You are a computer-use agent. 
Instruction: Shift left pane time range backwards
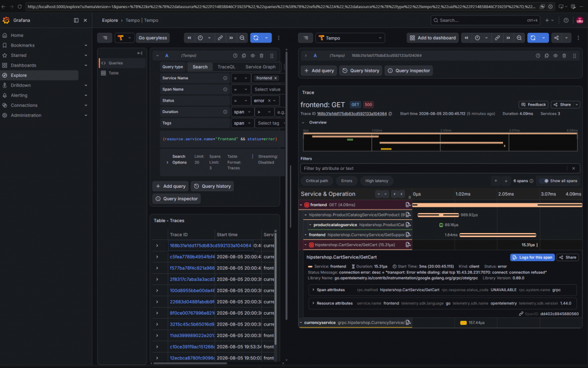point(189,38)
